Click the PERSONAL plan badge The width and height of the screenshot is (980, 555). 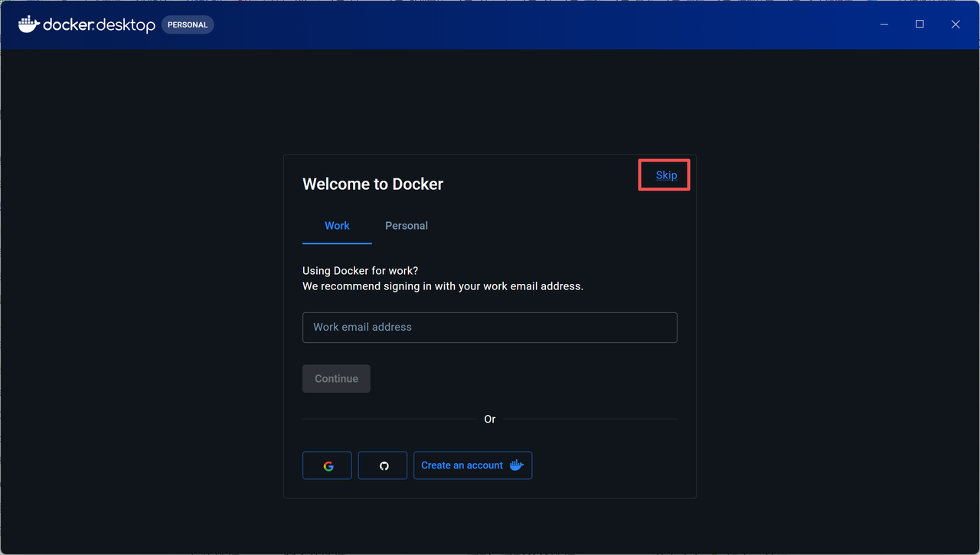pos(188,24)
